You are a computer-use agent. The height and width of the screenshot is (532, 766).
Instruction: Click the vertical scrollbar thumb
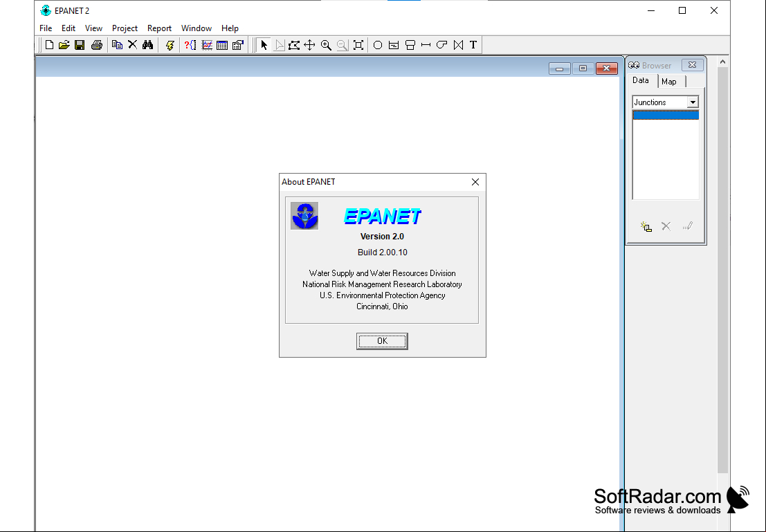[x=722, y=270]
